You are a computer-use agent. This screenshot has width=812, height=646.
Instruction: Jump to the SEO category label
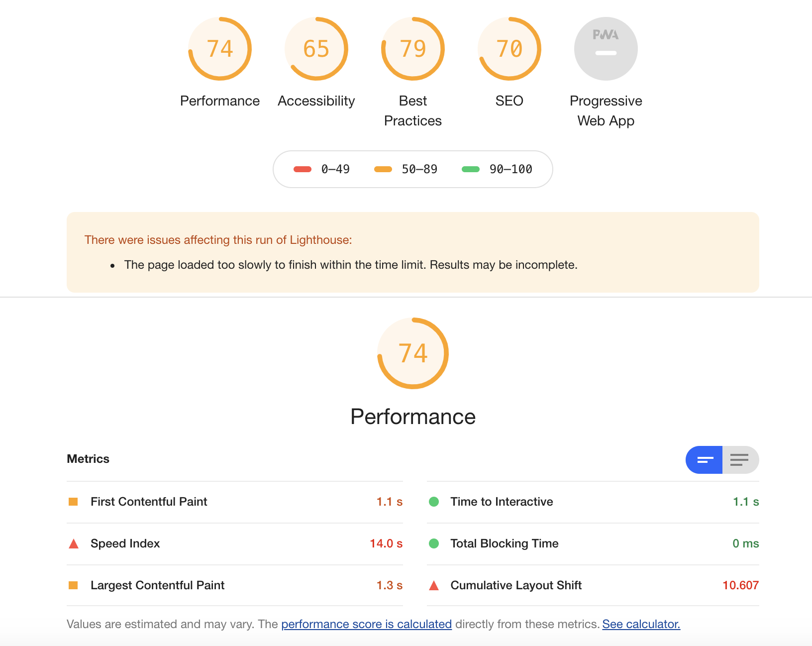(x=509, y=101)
